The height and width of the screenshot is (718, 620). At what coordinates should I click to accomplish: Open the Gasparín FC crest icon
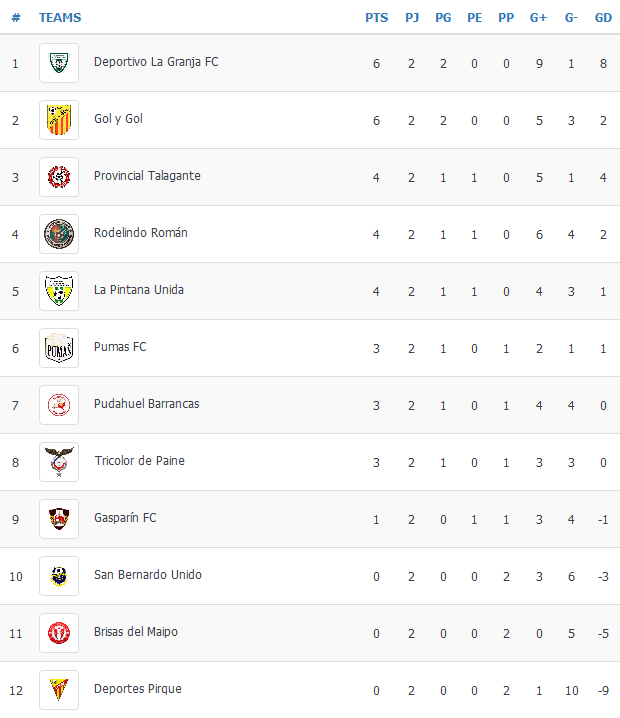pos(59,519)
